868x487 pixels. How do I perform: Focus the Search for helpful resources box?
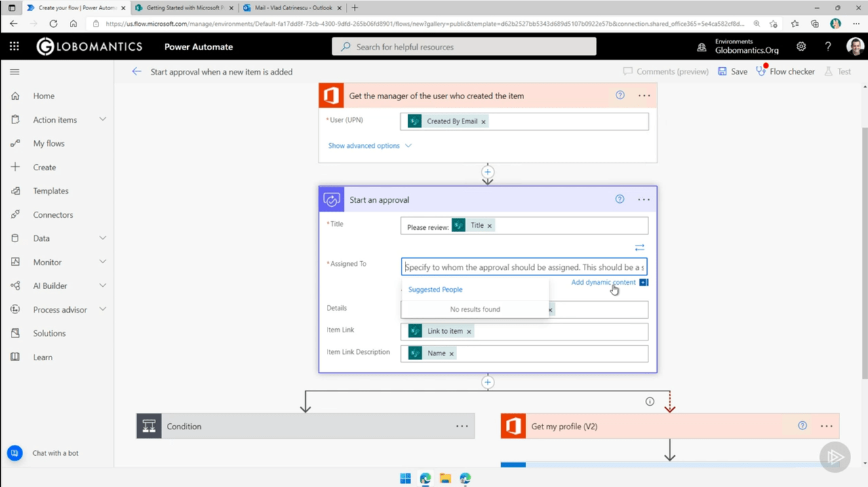pyautogui.click(x=464, y=47)
